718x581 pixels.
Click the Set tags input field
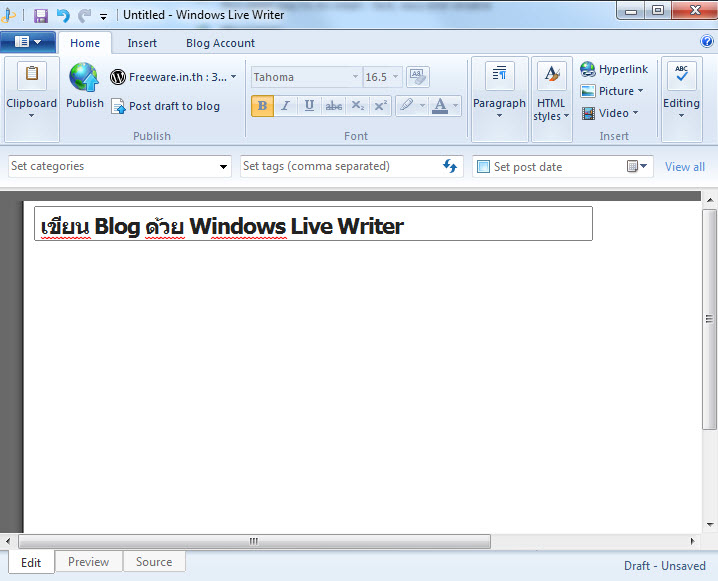pyautogui.click(x=340, y=167)
